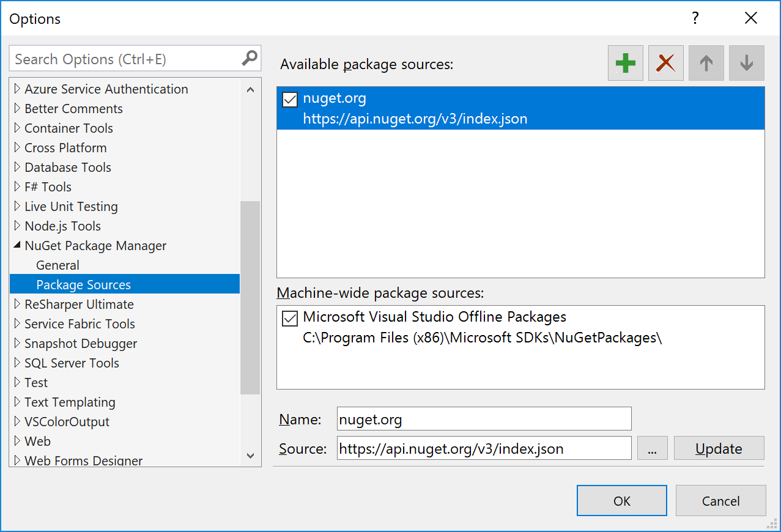781x532 pixels.
Task: Click the Update button
Action: pyautogui.click(x=719, y=448)
